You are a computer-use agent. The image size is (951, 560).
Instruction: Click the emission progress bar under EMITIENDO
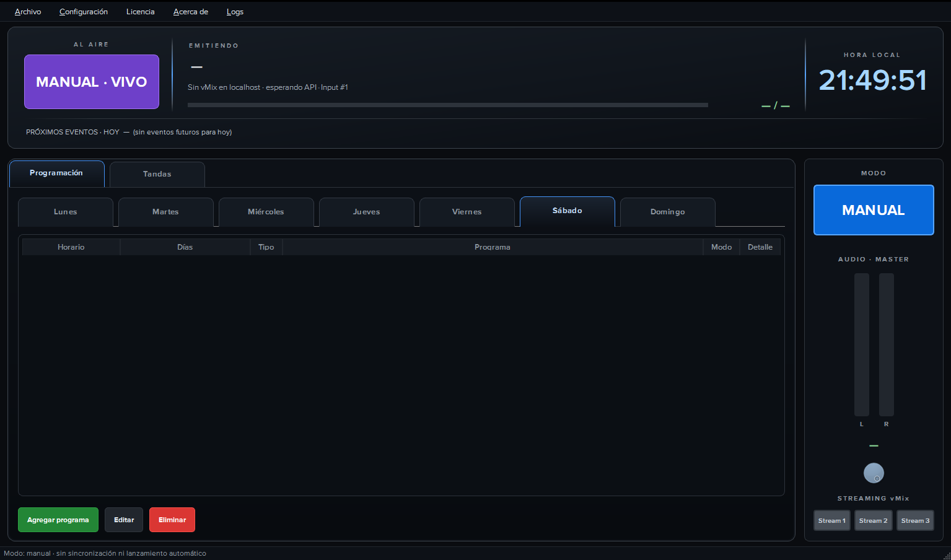pos(447,105)
